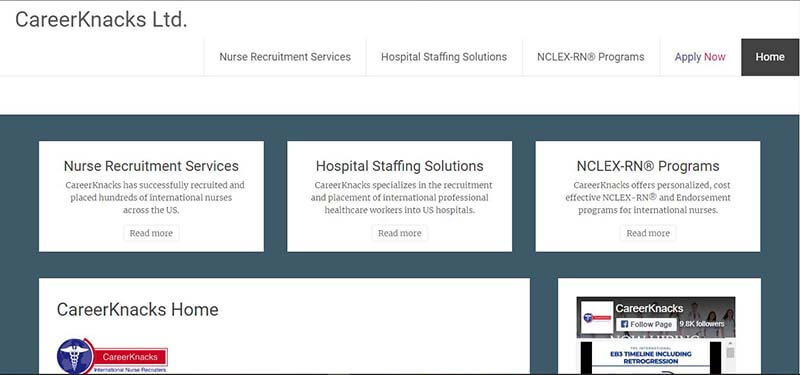Open the Nurse Recruitment Services card heading

[151, 166]
